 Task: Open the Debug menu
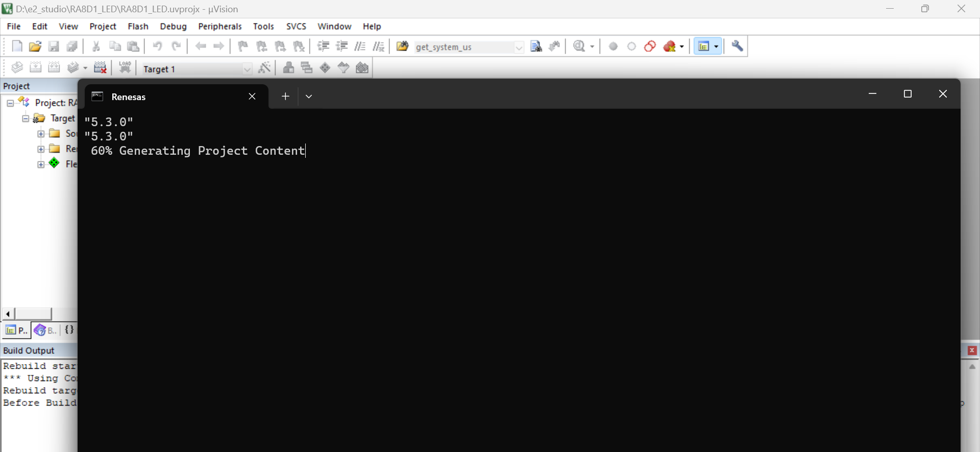(x=173, y=27)
